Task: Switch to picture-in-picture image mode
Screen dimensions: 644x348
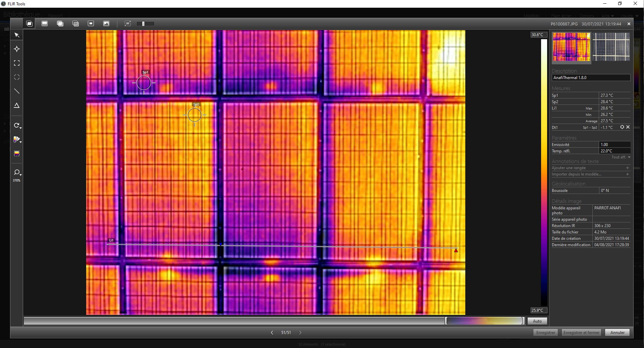Action: [91, 23]
